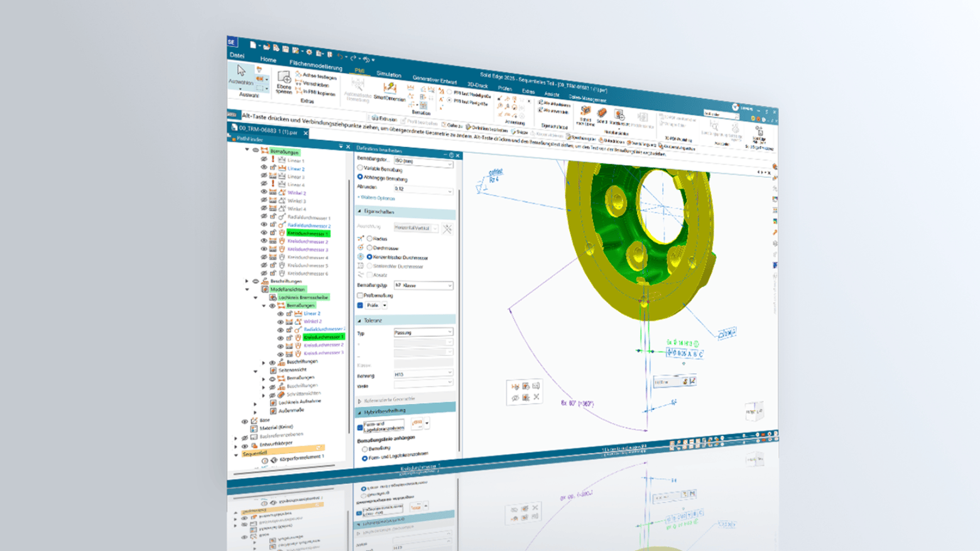Enable the Prüfbemaßung checkbox
The height and width of the screenshot is (551, 980).
coord(360,295)
